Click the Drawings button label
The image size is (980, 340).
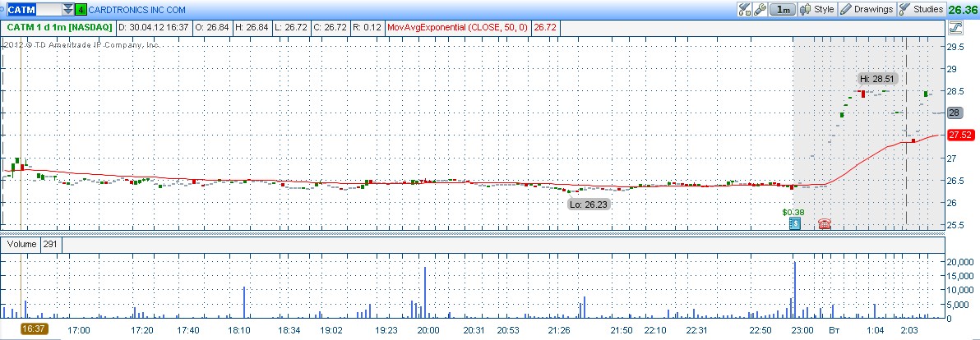[874, 9]
